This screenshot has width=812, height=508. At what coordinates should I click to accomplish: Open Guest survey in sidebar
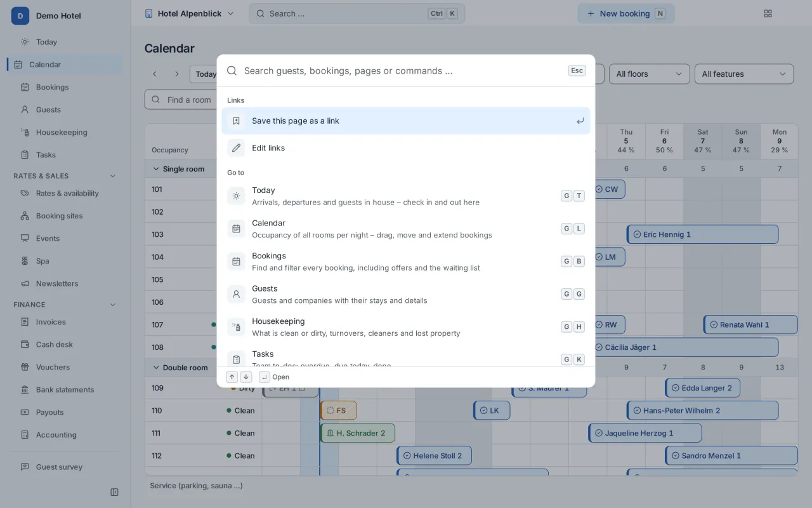[66, 467]
